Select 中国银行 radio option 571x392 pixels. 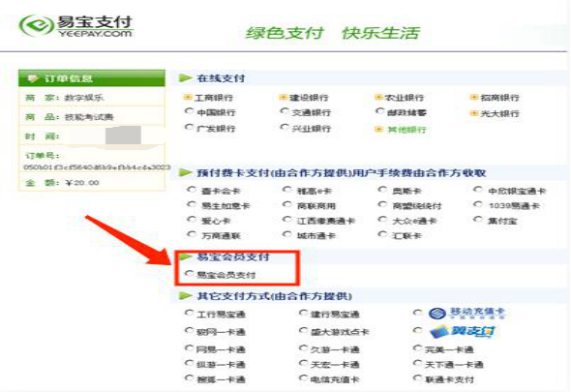[189, 110]
